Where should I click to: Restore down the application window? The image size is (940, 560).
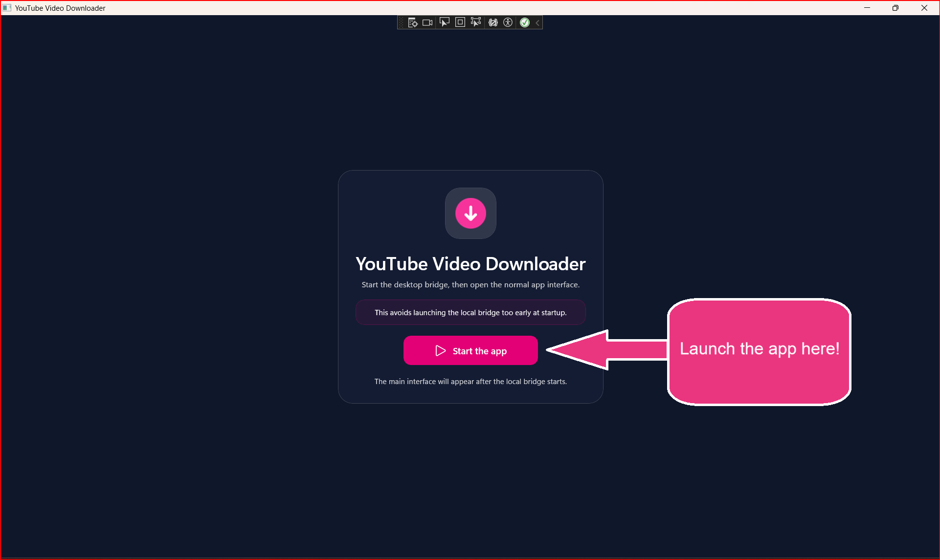click(x=895, y=8)
